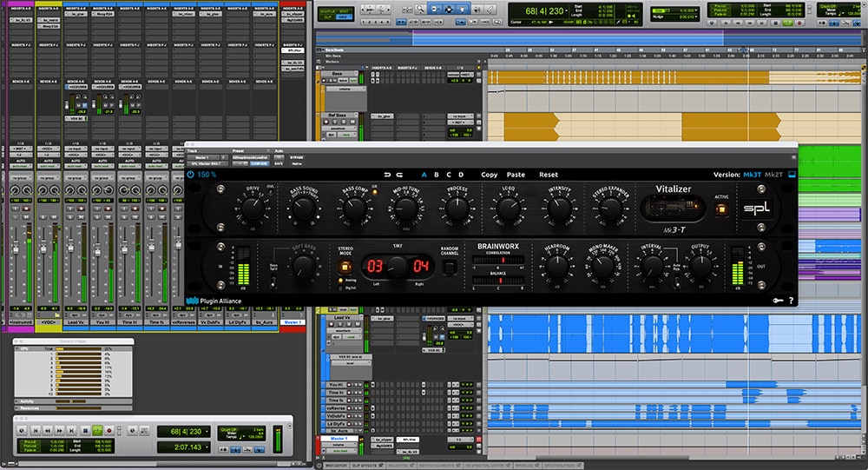Click the plugin redo arrow icon
This screenshot has height=470, width=868.
pos(399,175)
